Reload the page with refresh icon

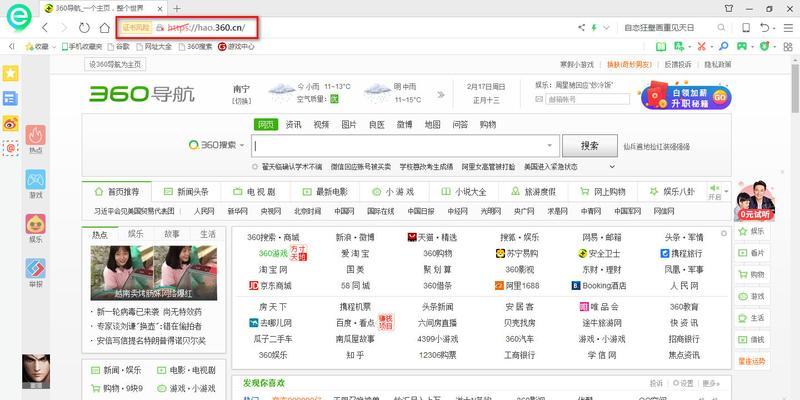[84, 28]
